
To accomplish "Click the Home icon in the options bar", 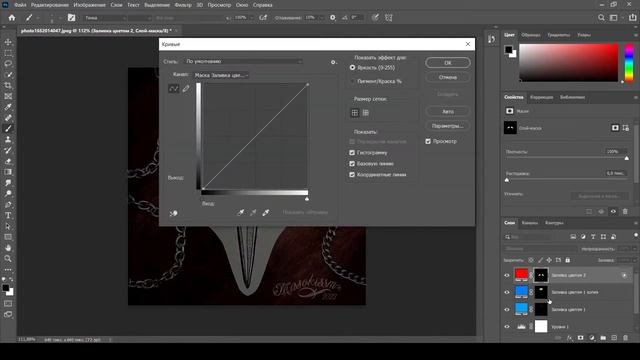I will click(x=12, y=18).
